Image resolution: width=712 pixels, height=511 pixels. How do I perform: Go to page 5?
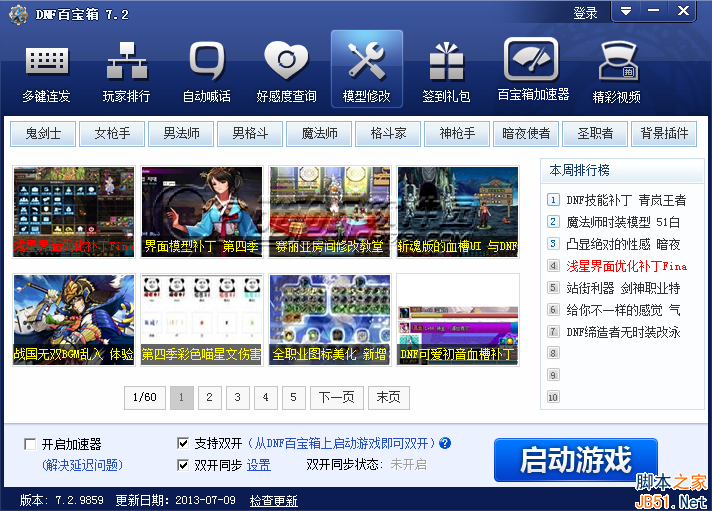(293, 398)
